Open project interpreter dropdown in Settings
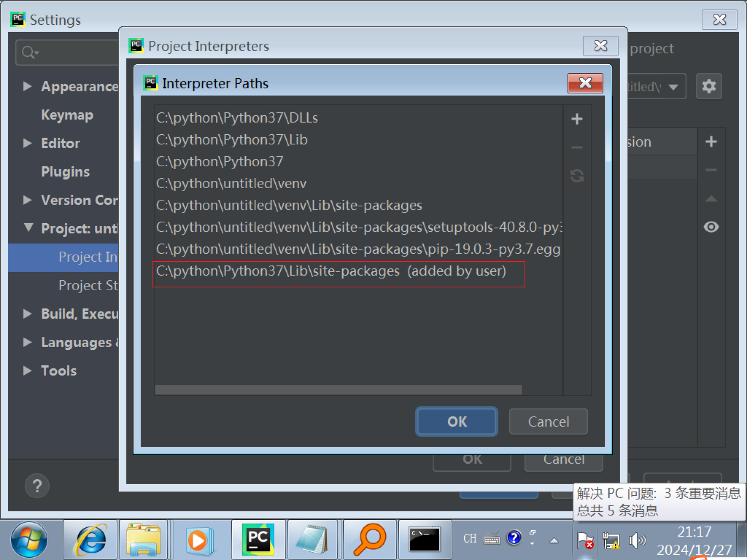 click(673, 87)
